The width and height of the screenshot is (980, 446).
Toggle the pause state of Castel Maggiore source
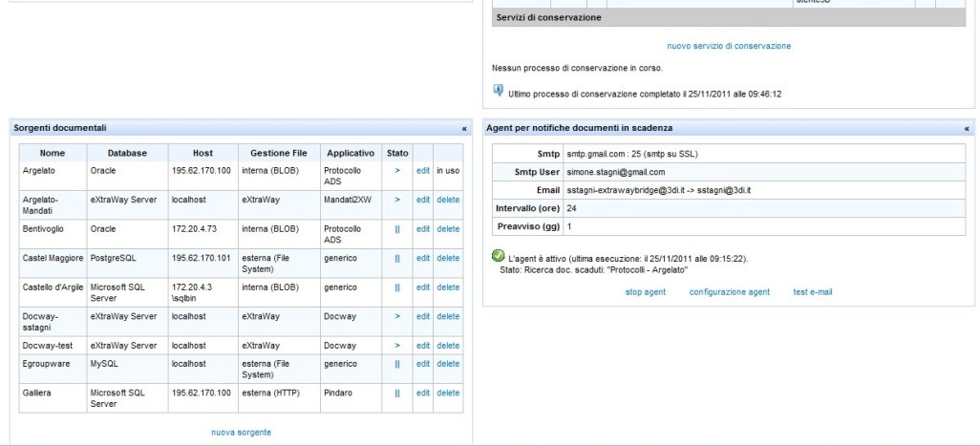[x=397, y=258]
